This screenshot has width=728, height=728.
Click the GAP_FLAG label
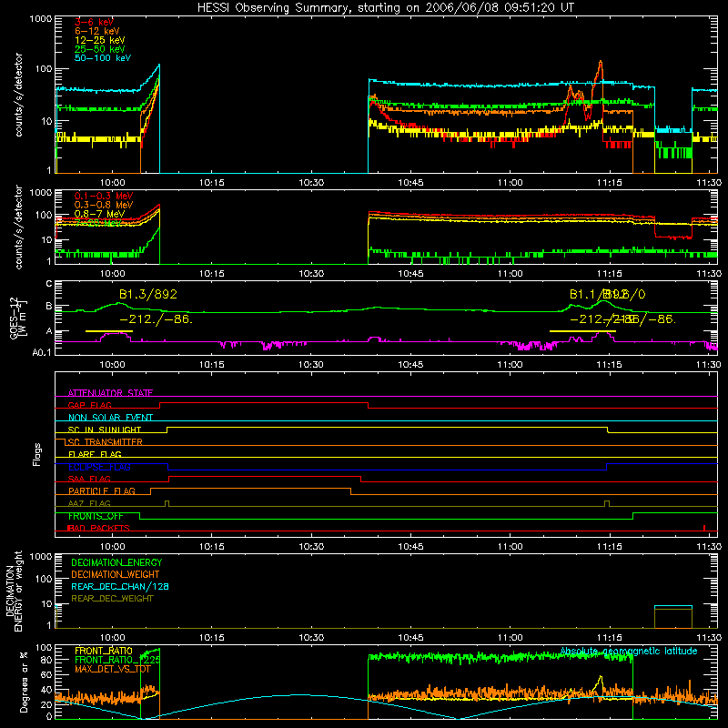89,405
